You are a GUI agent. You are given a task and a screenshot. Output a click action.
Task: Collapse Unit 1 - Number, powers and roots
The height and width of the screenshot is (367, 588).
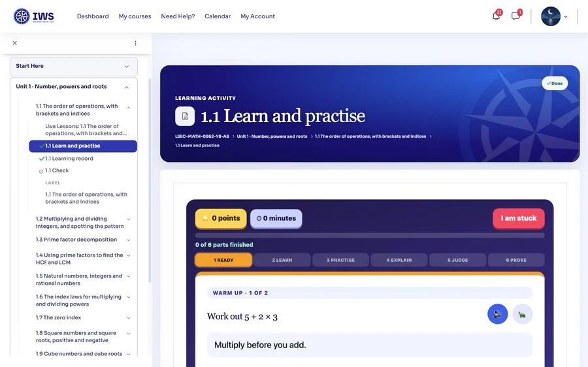click(126, 87)
